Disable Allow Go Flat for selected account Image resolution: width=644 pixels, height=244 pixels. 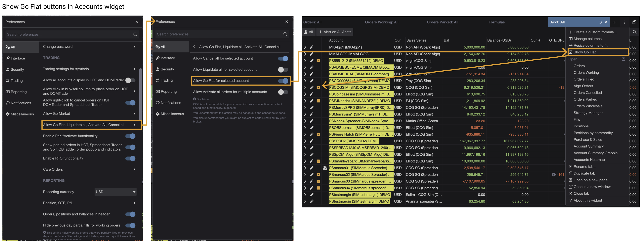283,81
